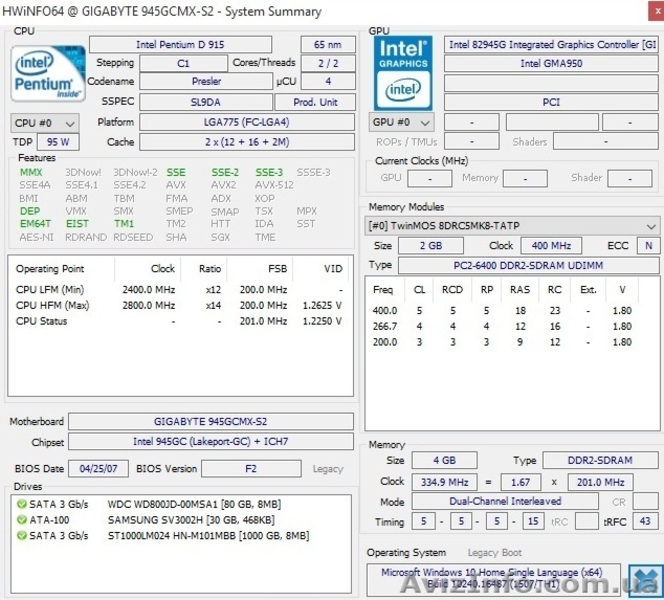Click the SAMSUNG SV3002H [30 GB, 468KB] drive entry
The width and height of the screenshot is (664, 600).
pyautogui.click(x=191, y=520)
